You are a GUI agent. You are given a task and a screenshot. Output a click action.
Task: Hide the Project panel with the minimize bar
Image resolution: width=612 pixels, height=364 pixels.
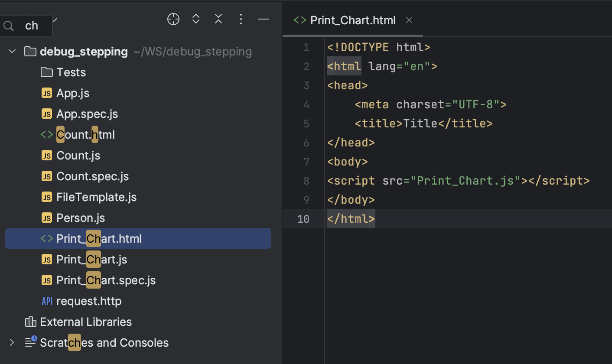(x=264, y=19)
